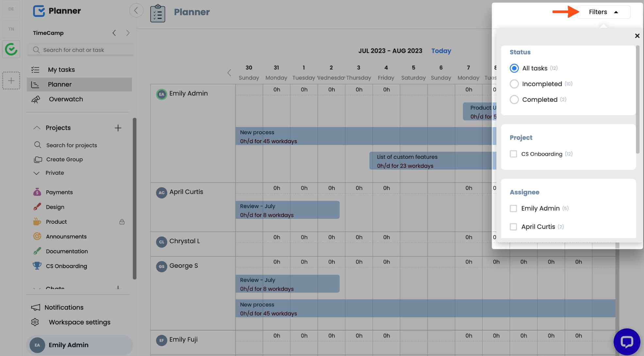Screen dimensions: 644x356
Task: Collapse the sidebar with round arrow button
Action: point(136,10)
